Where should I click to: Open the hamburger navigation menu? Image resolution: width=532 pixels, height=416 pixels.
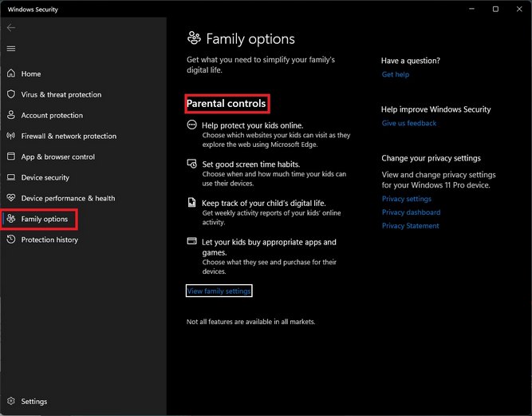(11, 49)
